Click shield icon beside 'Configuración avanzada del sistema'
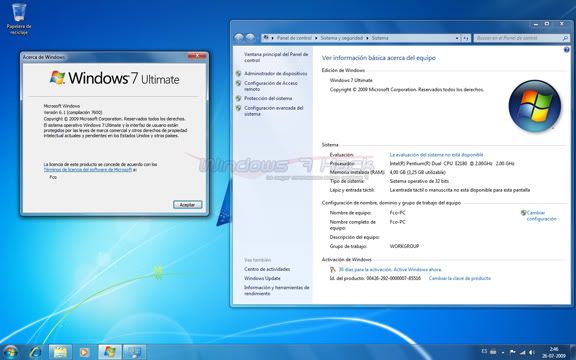576x360 pixels. point(238,108)
